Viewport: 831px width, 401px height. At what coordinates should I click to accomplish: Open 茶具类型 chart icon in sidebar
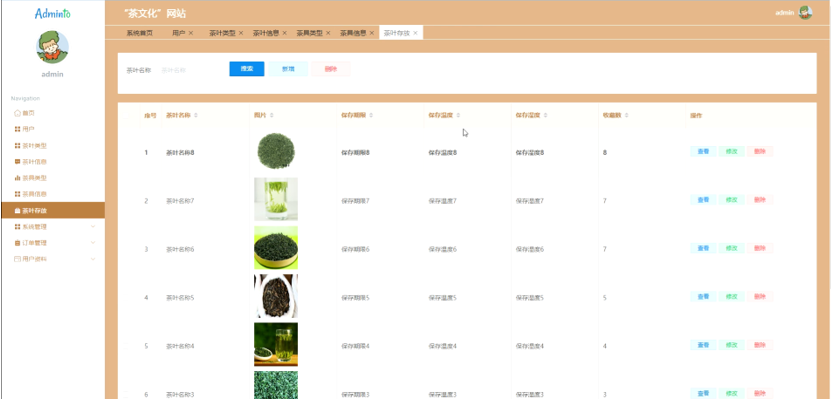tap(17, 178)
